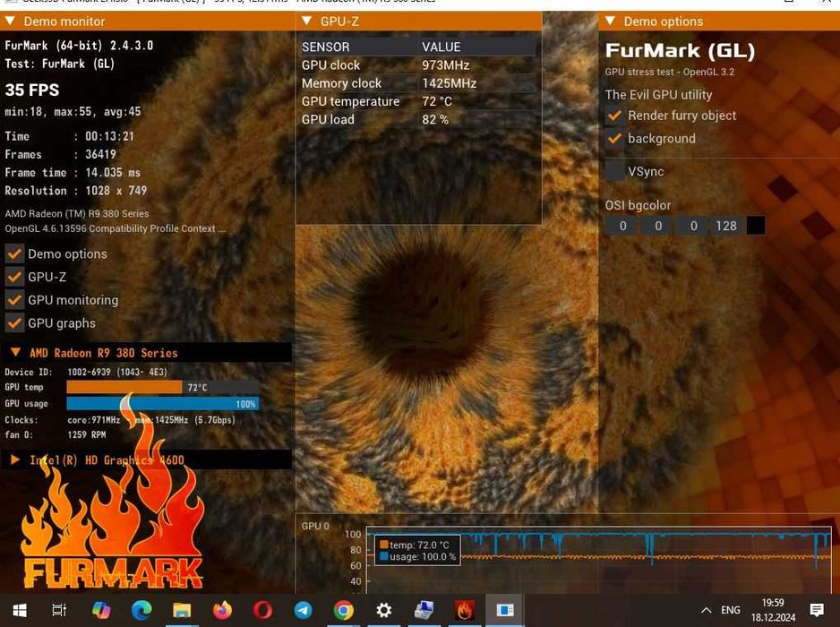Open Google Chrome from the taskbar
Viewport: 840px width, 627px height.
343,610
